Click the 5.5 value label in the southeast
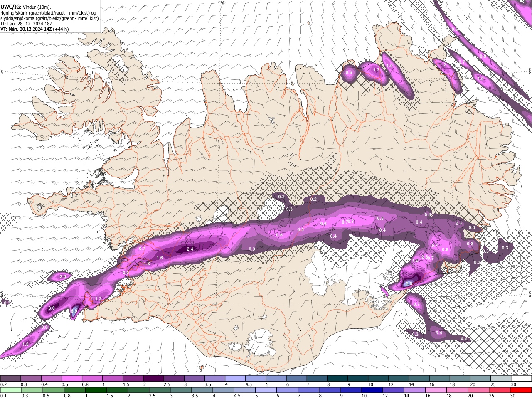Image resolution: width=532 pixels, height=399 pixels. point(409,284)
